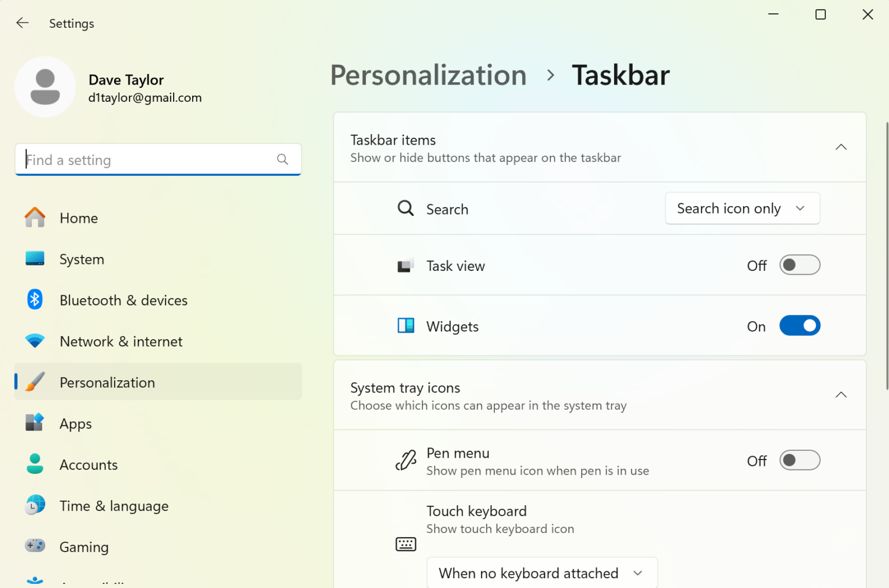This screenshot has height=588, width=889.
Task: Open the Search icon only dropdown
Action: [743, 208]
